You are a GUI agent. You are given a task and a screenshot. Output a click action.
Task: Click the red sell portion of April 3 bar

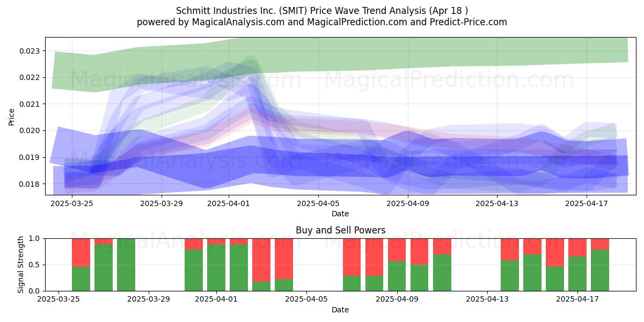point(261,260)
